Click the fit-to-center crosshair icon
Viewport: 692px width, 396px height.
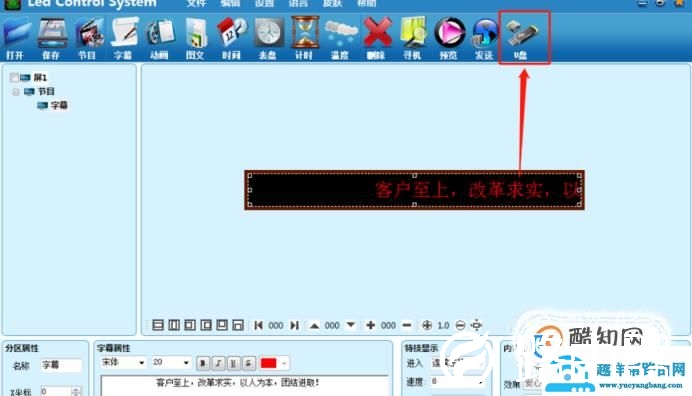point(476,325)
